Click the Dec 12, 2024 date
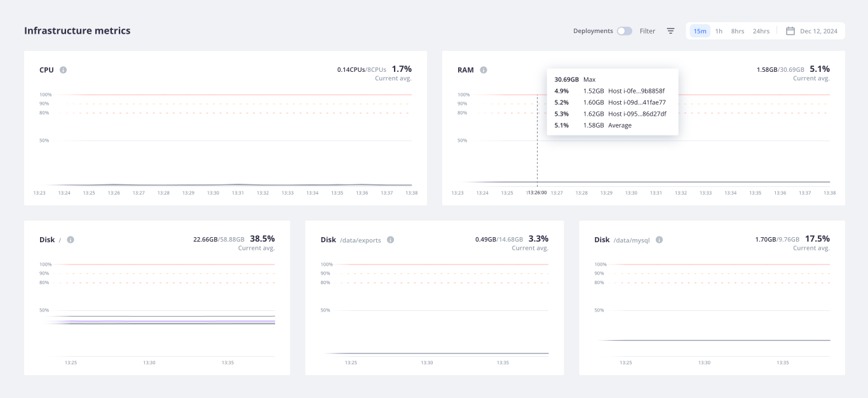This screenshot has width=868, height=398. (818, 31)
